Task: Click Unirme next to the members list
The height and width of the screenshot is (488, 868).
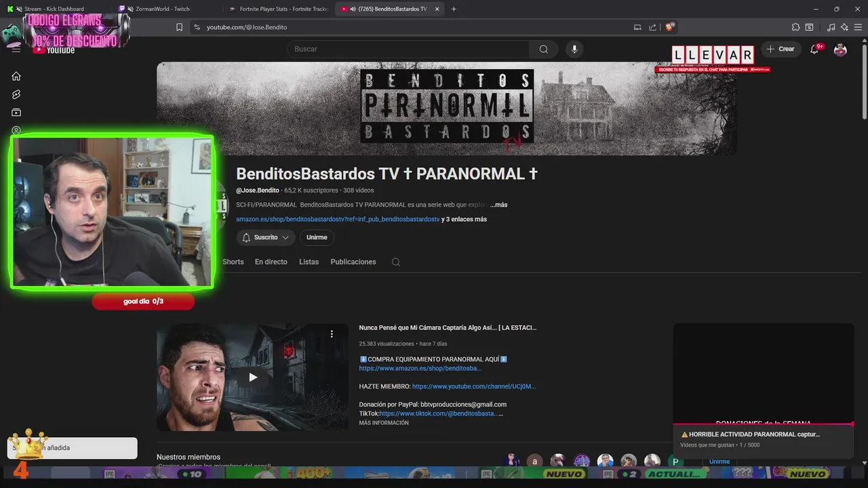Action: 719,462
